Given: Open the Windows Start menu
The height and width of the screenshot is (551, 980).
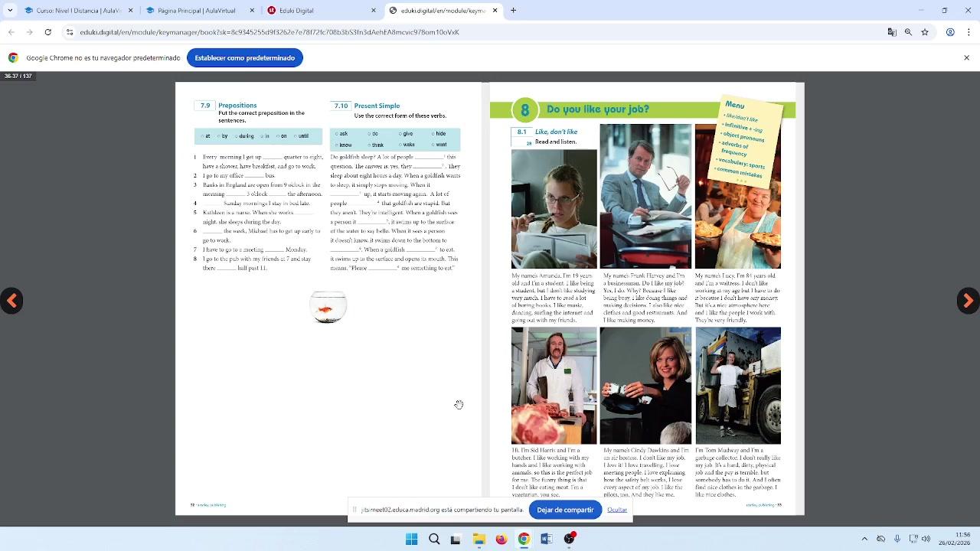Looking at the screenshot, I should tap(411, 539).
